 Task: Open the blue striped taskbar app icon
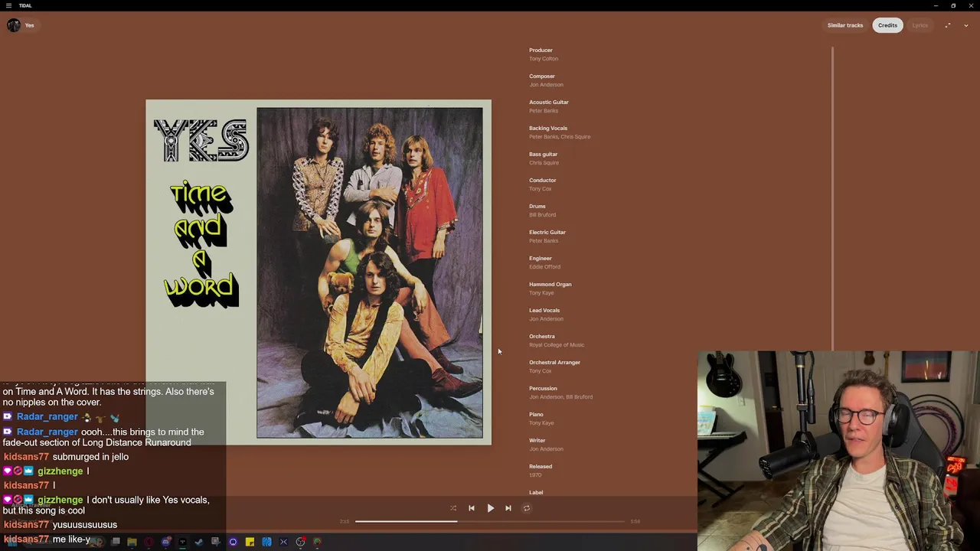[266, 542]
